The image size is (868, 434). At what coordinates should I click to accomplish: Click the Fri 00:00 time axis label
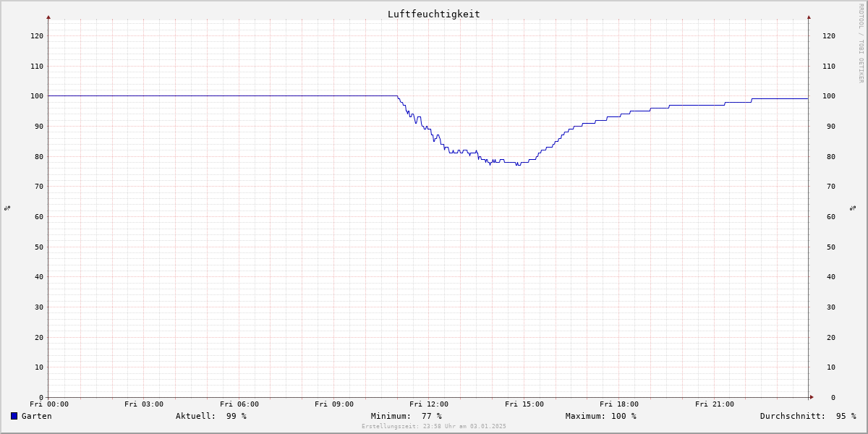click(x=49, y=404)
